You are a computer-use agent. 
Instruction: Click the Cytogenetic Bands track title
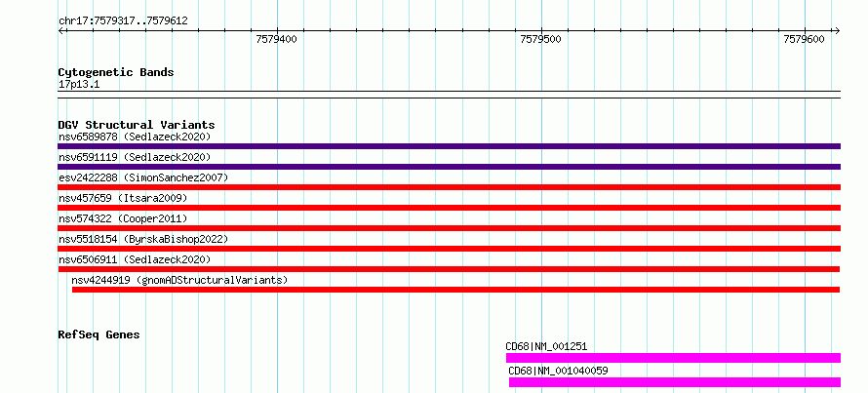coord(116,72)
